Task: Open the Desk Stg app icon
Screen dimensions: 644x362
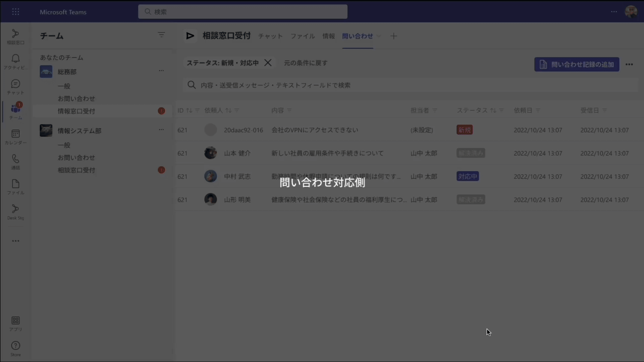Action: click(15, 212)
